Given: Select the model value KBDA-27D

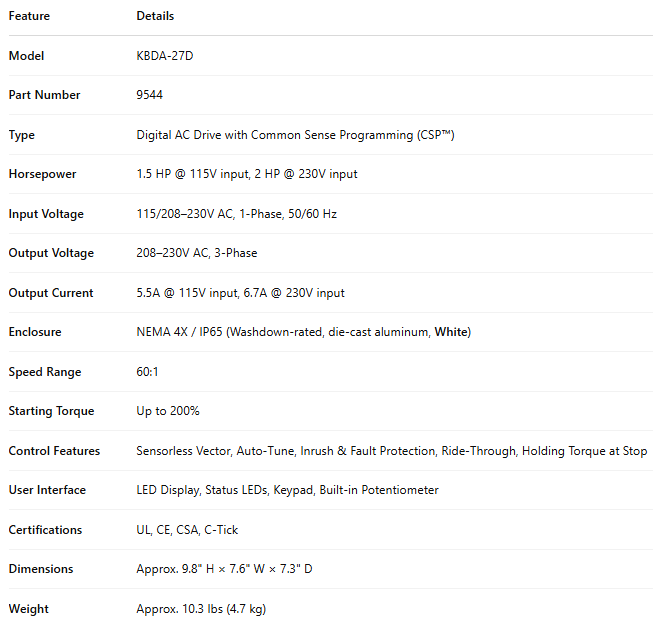Looking at the screenshot, I should (165, 56).
